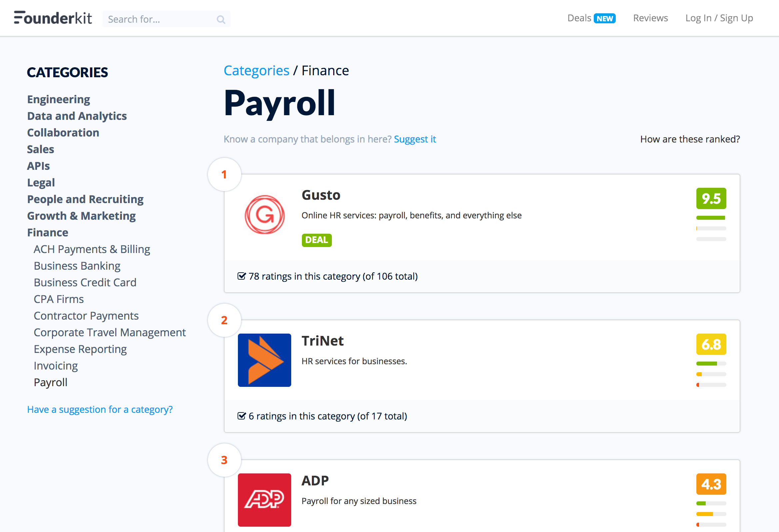
Task: Open ACH Payments & Billing subcategory
Action: 92,249
